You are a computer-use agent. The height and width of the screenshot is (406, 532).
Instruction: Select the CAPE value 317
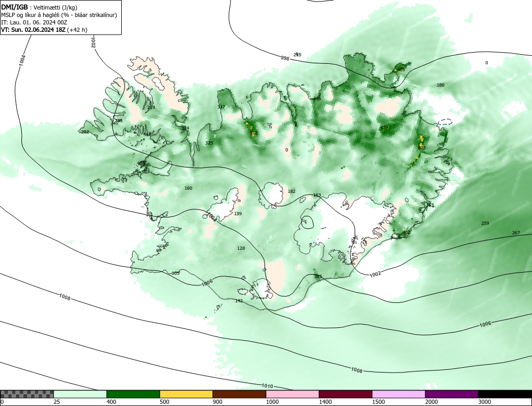(221, 107)
